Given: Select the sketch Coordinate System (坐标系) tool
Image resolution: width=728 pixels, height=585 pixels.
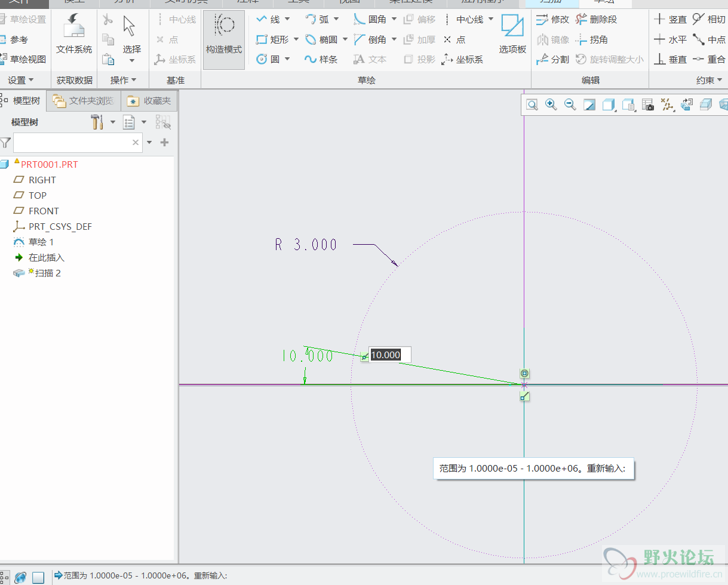Looking at the screenshot, I should click(x=462, y=59).
